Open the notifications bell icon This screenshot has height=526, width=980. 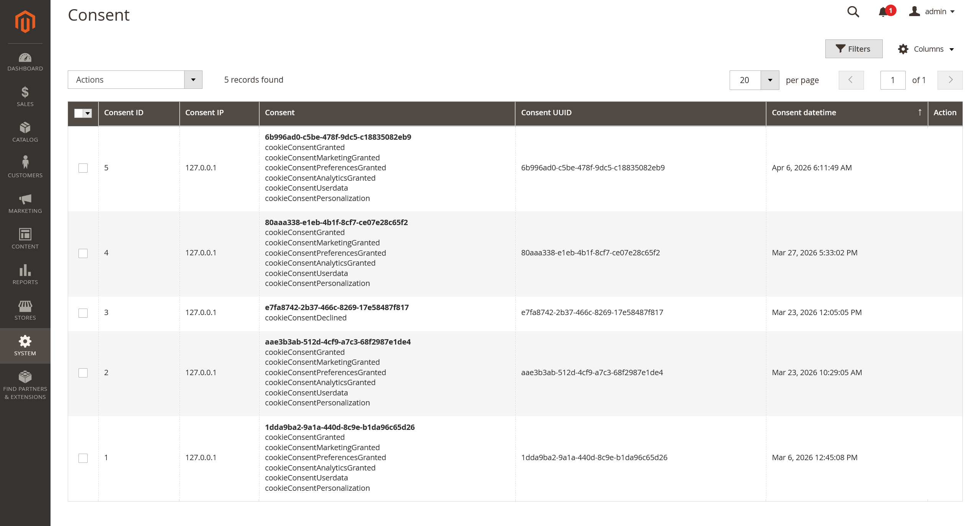point(883,12)
